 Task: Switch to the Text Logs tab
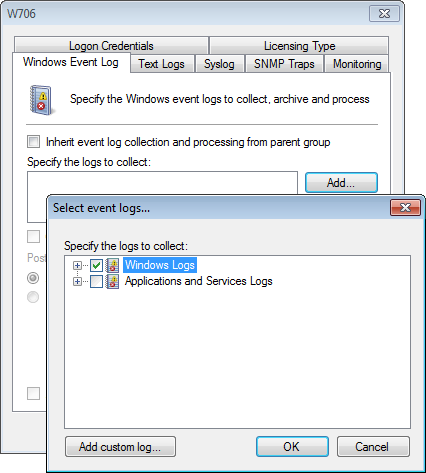point(162,64)
